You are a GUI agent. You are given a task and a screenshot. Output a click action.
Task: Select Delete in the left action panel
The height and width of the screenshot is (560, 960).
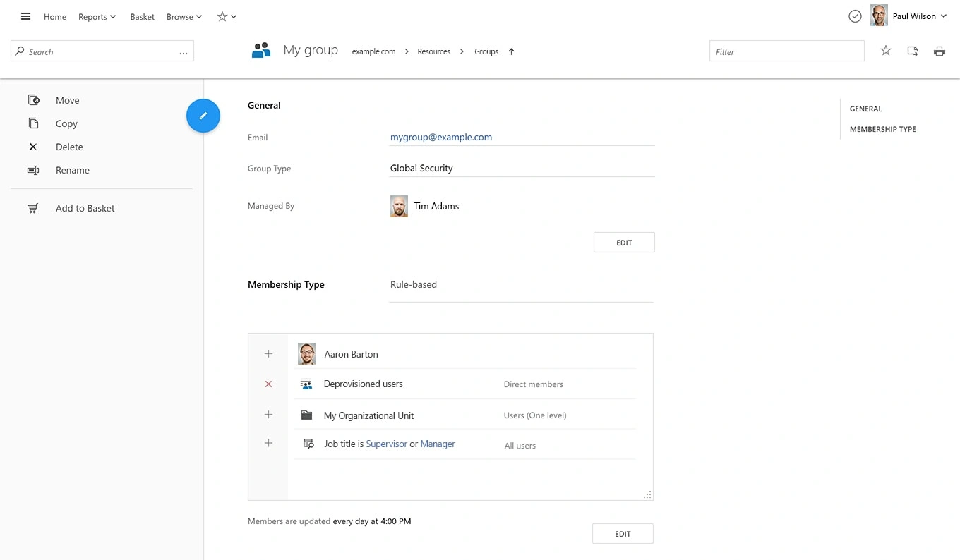[69, 147]
